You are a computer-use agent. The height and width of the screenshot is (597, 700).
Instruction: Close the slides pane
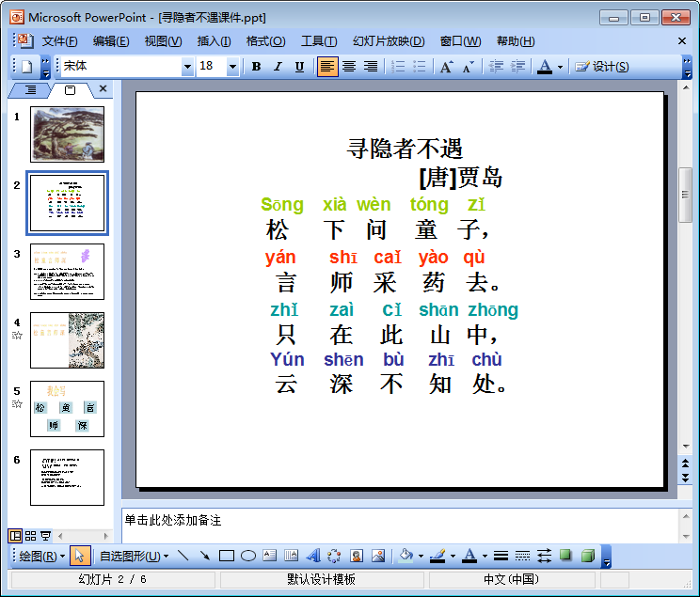[x=103, y=88]
